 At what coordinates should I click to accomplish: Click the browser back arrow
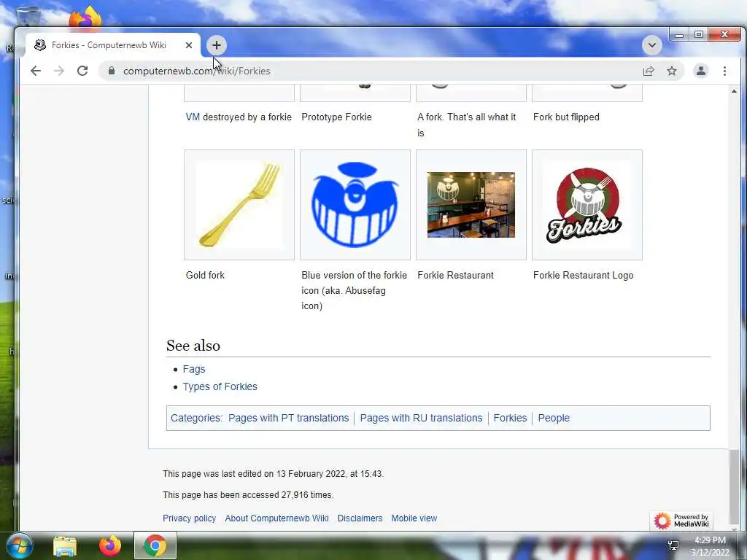pos(36,71)
